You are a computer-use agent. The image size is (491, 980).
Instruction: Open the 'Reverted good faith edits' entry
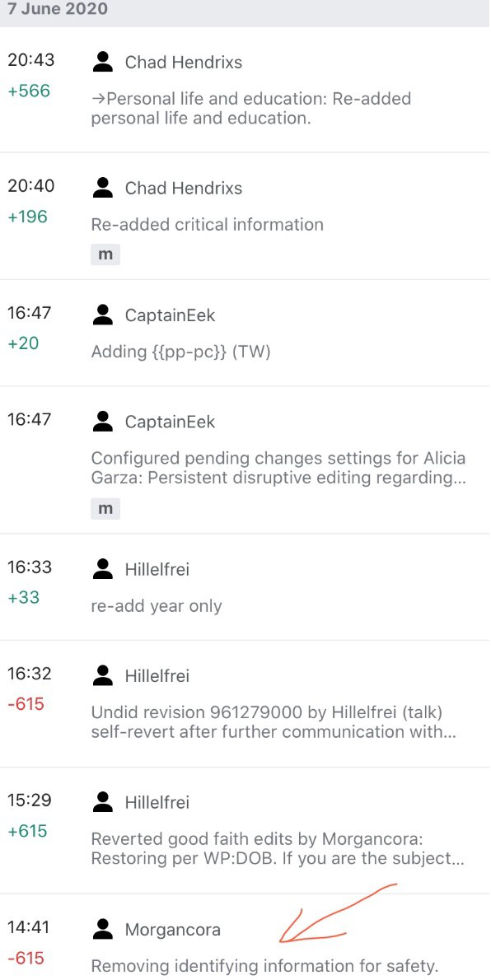point(277,849)
